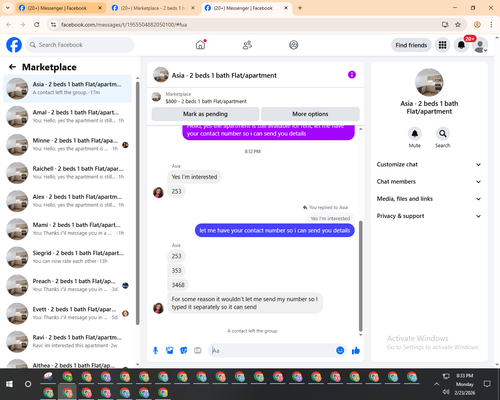500x400 pixels.
Task: Record a voice clip with microphone icon
Action: point(155,350)
